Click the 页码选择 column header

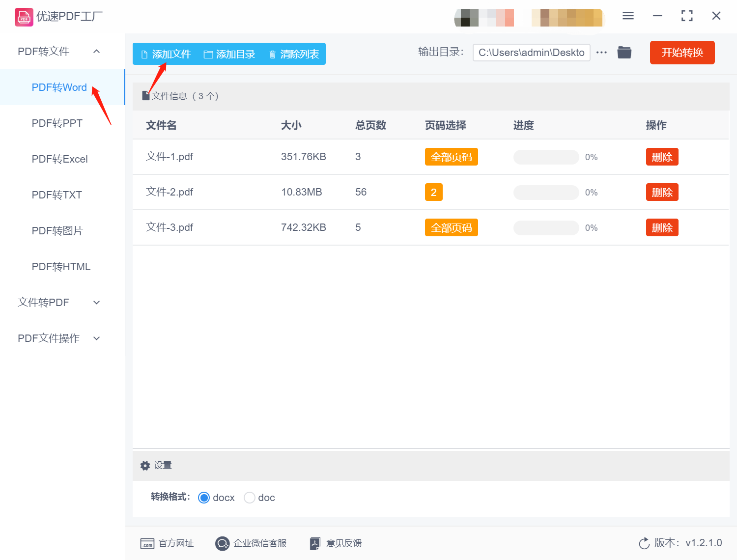[x=445, y=125]
